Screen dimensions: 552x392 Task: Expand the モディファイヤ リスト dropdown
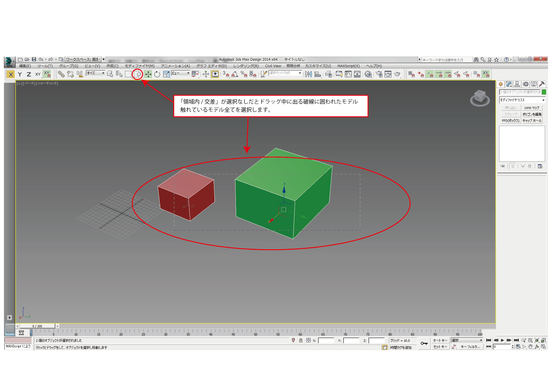[x=543, y=100]
